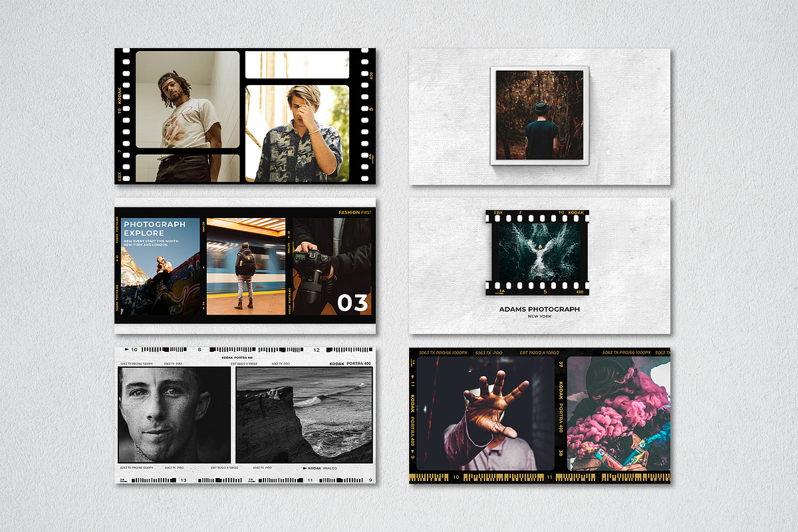This screenshot has width=798, height=532.
Task: Click the 'ADAMS PHOTOGRAPH' title text
Action: [539, 309]
